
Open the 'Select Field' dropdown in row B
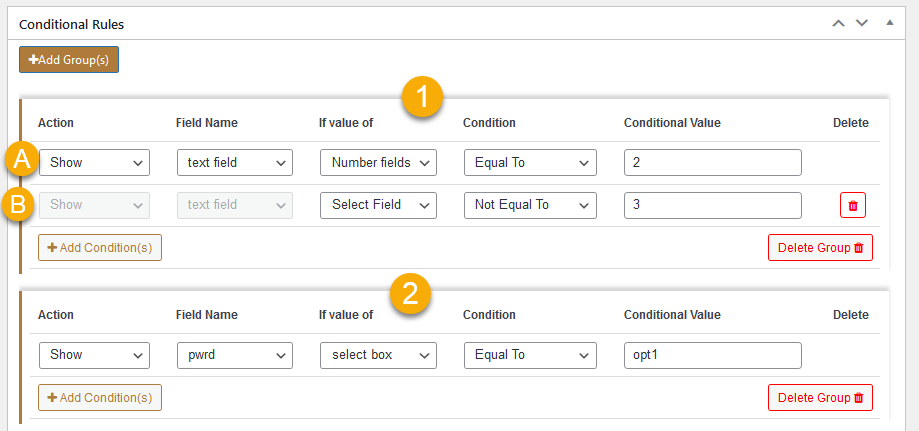coord(378,205)
